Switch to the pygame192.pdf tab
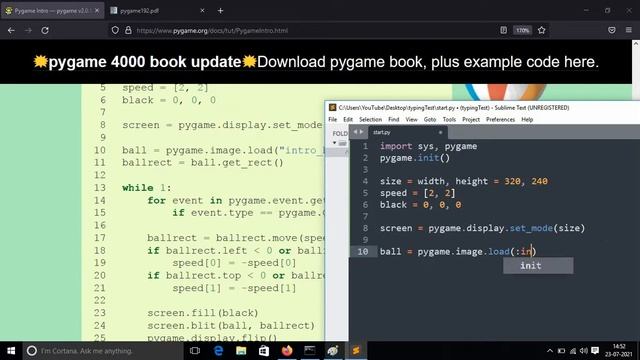This screenshot has width=640, height=360. pyautogui.click(x=157, y=11)
